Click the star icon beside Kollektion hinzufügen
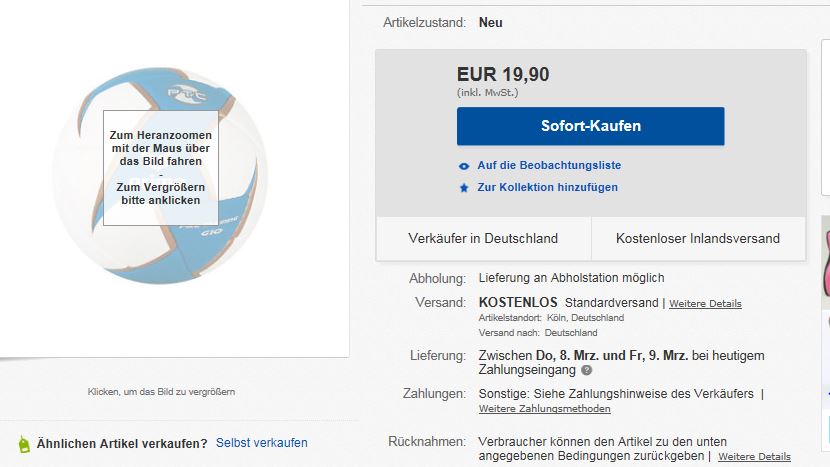This screenshot has height=467, width=830. coord(464,188)
